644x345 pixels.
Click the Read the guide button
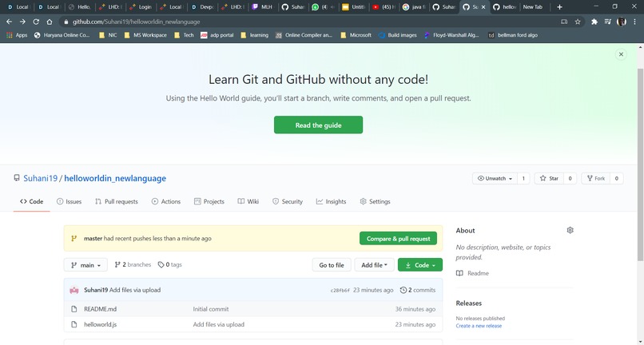click(318, 125)
